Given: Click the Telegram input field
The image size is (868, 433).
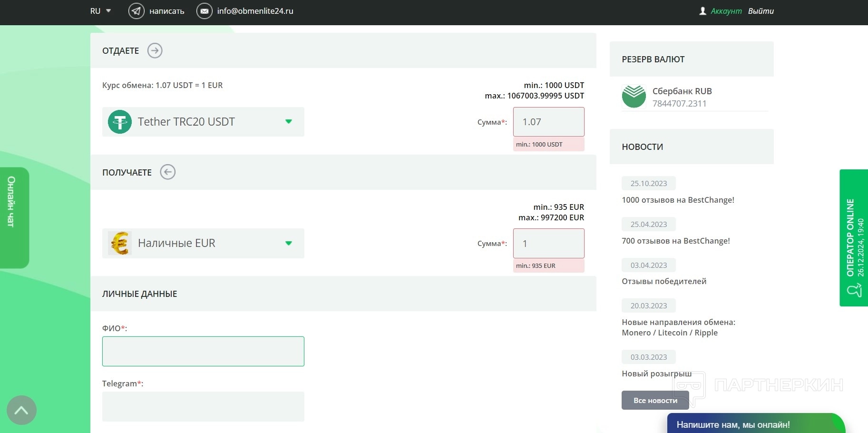Looking at the screenshot, I should [x=203, y=406].
